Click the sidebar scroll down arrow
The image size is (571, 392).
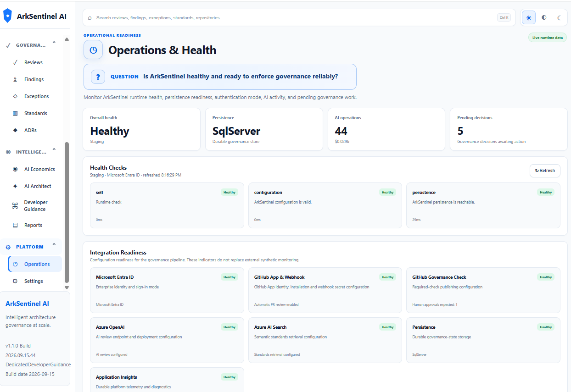pos(67,287)
